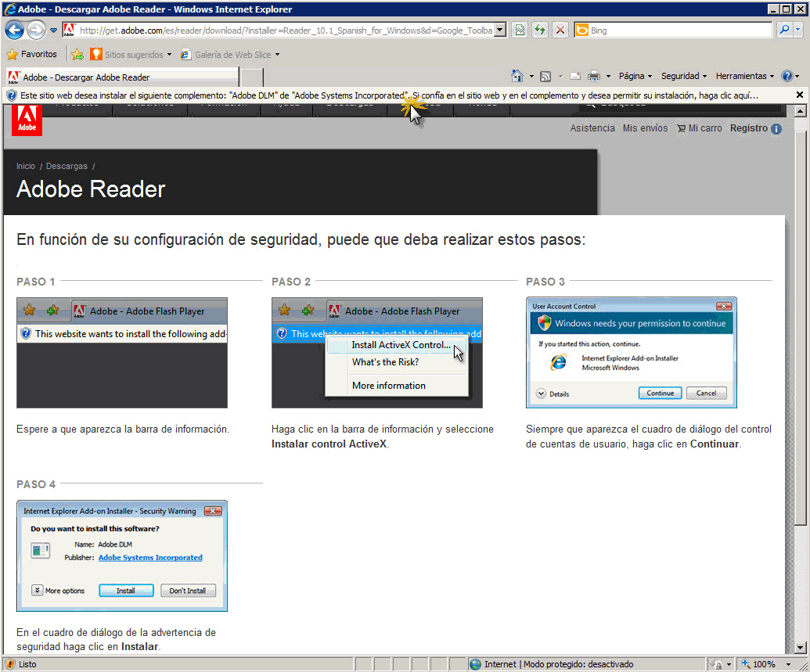Click the Compatibility View icon
This screenshot has height=672, width=810.
pyautogui.click(x=520, y=31)
